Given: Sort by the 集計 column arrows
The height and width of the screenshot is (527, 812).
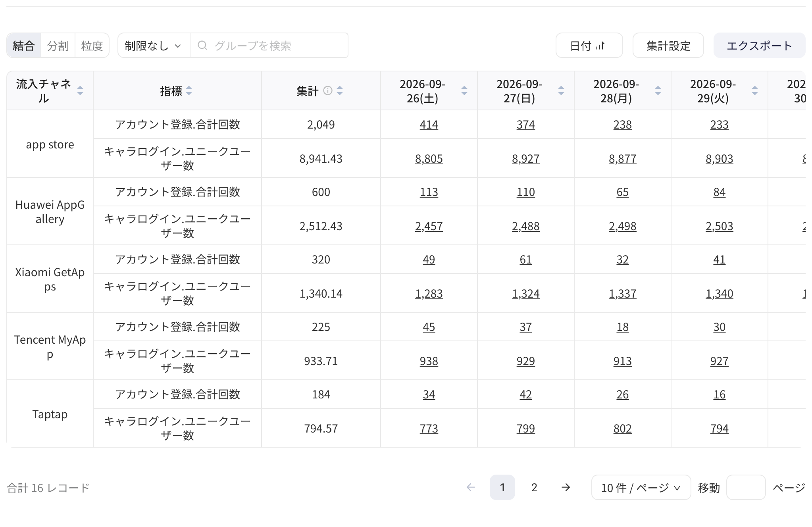Looking at the screenshot, I should click(340, 91).
